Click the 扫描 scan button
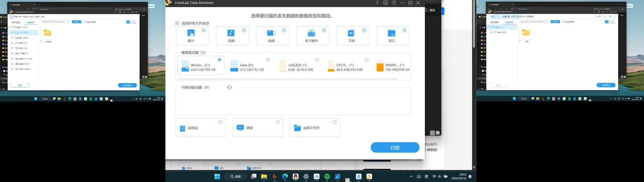 (x=395, y=148)
